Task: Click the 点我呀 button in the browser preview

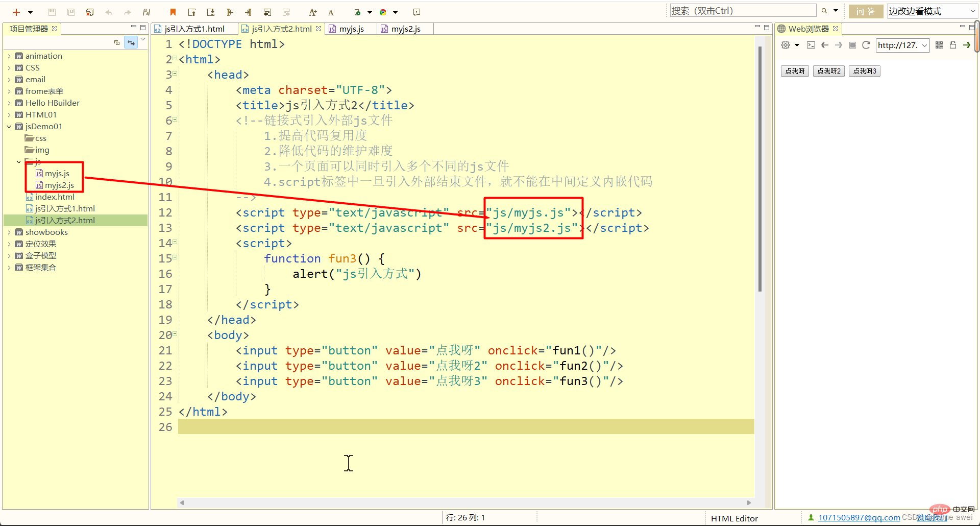Action: click(795, 71)
